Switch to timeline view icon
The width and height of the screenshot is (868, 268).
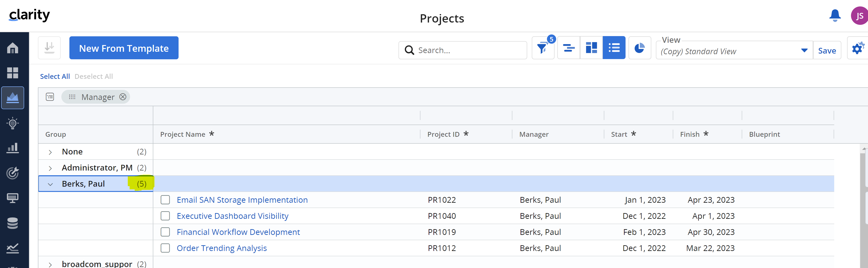pos(569,48)
